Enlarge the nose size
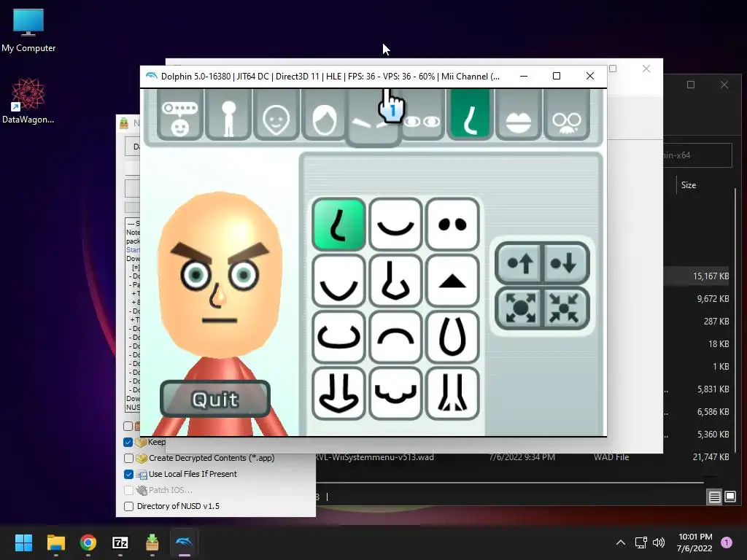 [x=519, y=308]
